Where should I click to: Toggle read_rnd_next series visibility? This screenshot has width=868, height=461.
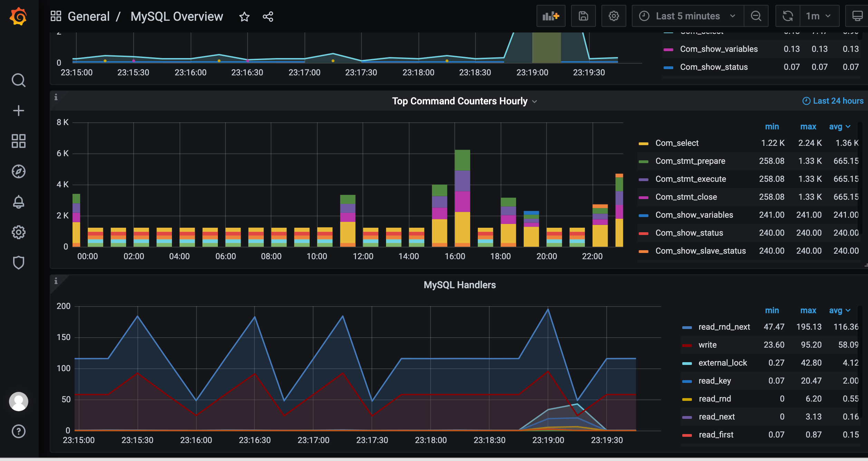(724, 327)
